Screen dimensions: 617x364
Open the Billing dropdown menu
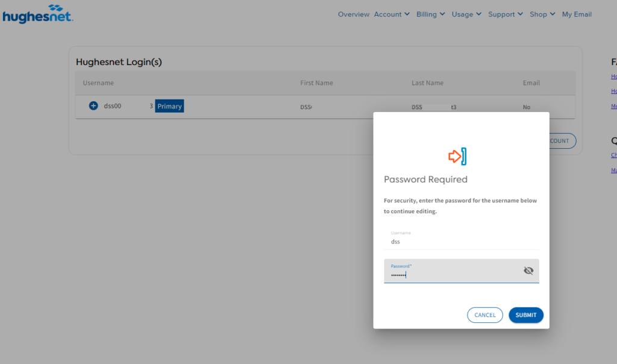coord(430,14)
